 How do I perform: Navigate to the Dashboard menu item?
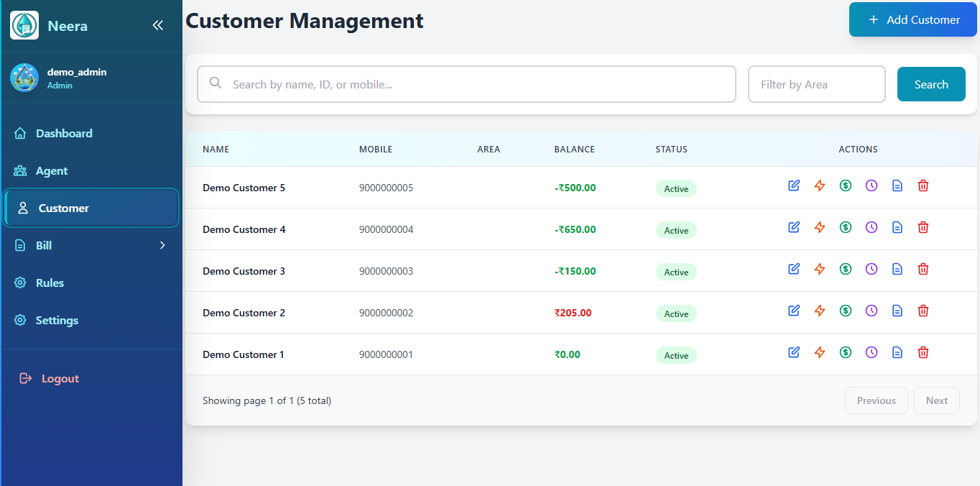63,133
